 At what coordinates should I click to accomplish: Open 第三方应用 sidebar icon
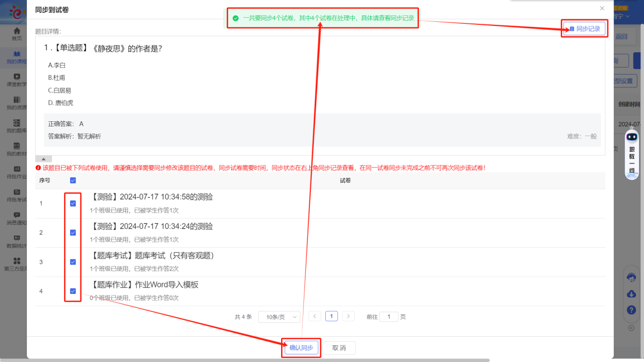tap(17, 261)
